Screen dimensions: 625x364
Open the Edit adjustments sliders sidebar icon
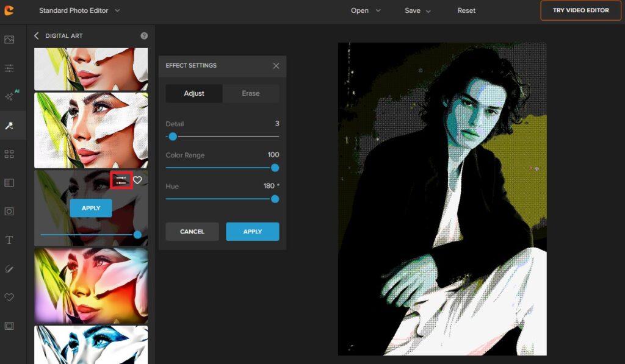[x=9, y=68]
